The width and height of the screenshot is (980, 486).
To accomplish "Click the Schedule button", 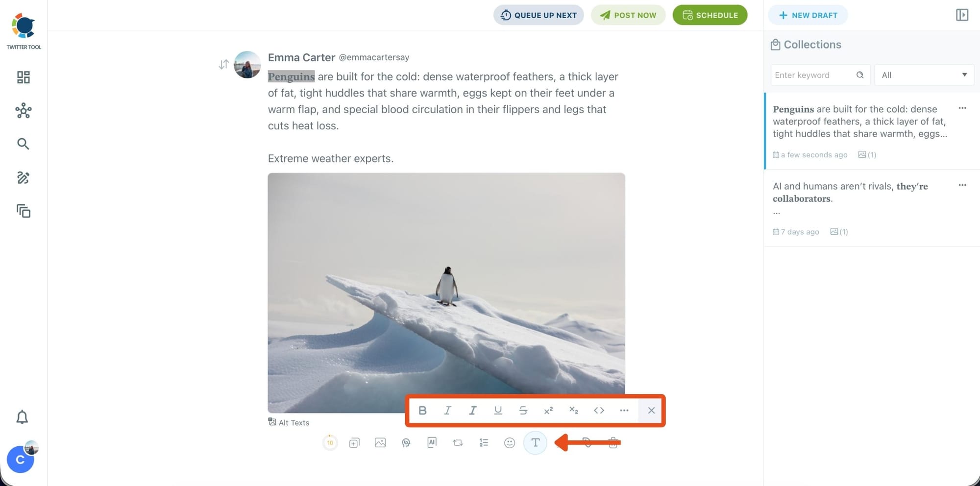I will click(x=710, y=15).
